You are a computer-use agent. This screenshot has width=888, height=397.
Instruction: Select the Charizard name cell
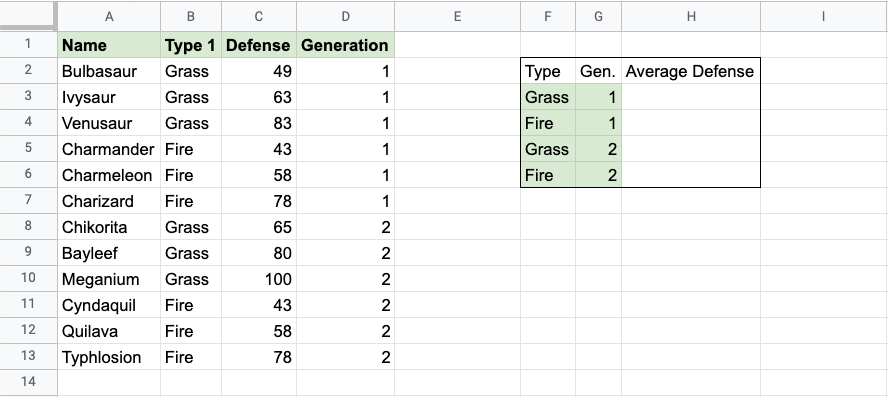(x=109, y=201)
